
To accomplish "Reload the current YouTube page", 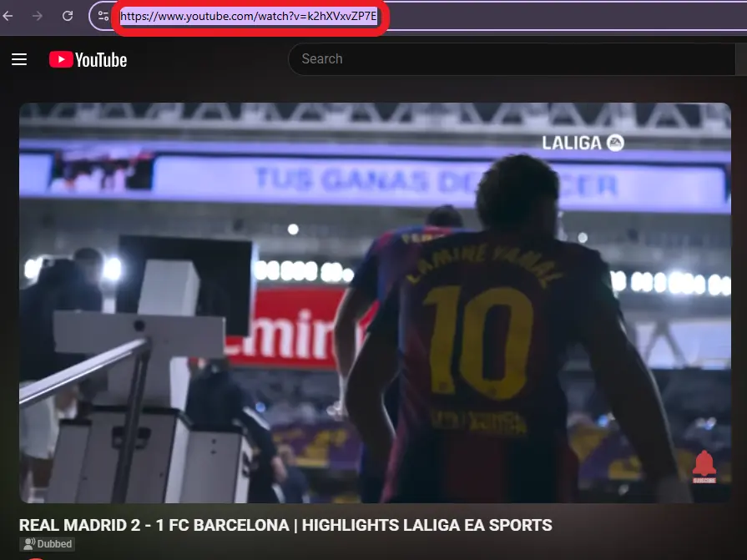I will pos(68,16).
